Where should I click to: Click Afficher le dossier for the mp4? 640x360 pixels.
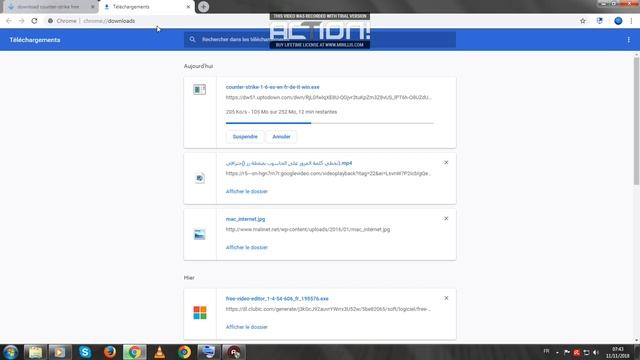(247, 191)
